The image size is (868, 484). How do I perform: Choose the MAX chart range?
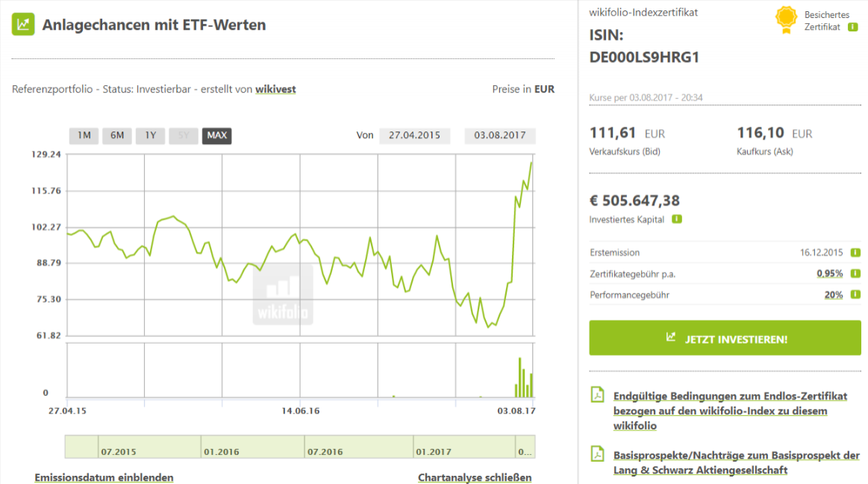[x=216, y=135]
